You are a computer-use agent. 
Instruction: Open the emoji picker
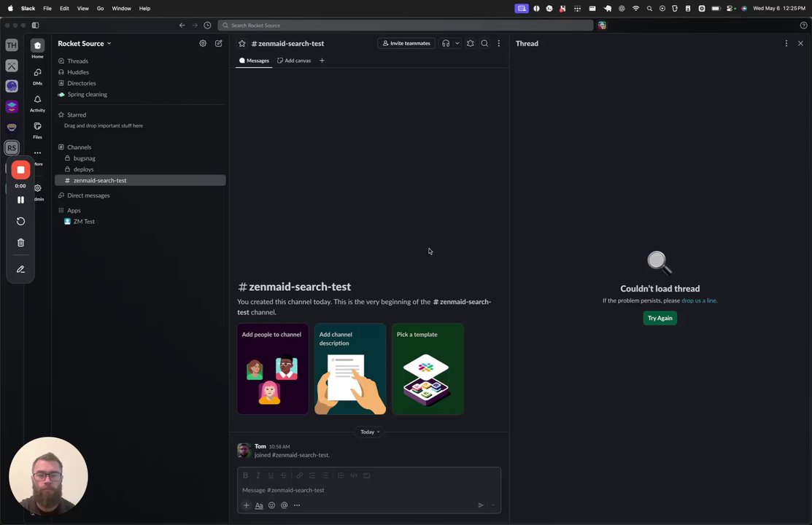pos(272,505)
